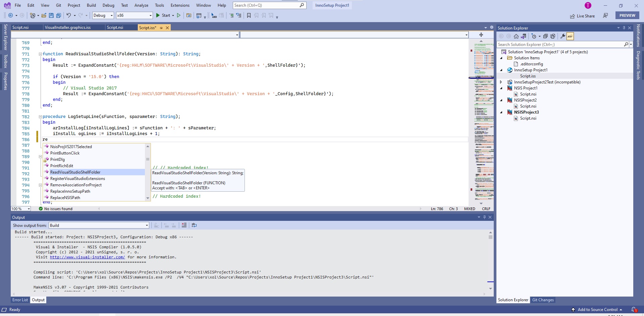
Task: Toggle Auto Hide pin on Output panel
Action: coord(484,217)
